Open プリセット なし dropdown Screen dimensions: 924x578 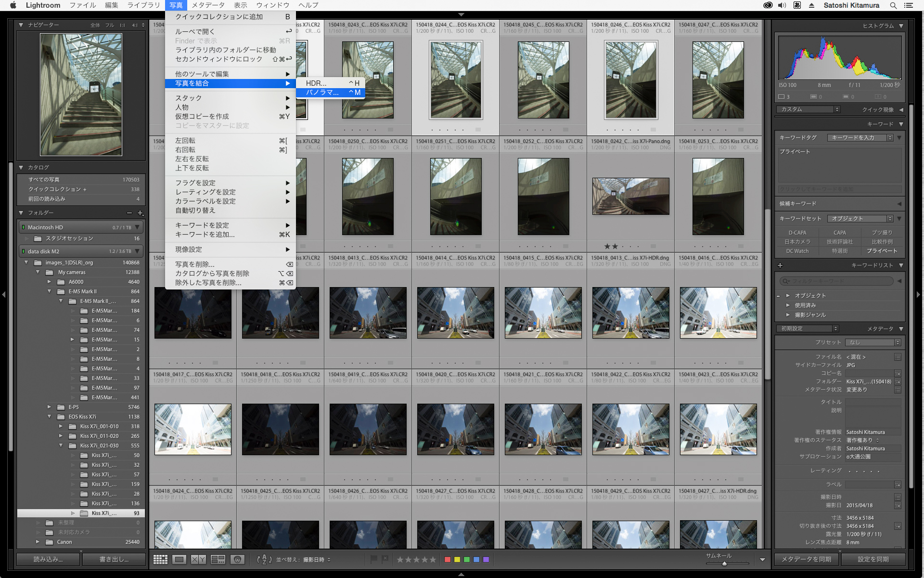(873, 342)
